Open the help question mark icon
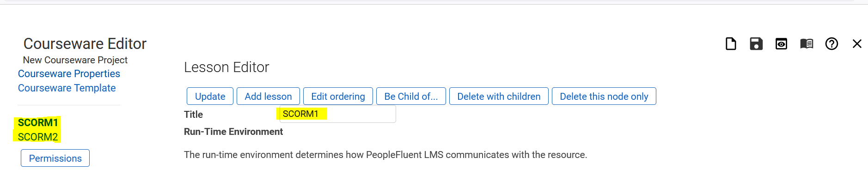The width and height of the screenshot is (868, 170). tap(831, 44)
